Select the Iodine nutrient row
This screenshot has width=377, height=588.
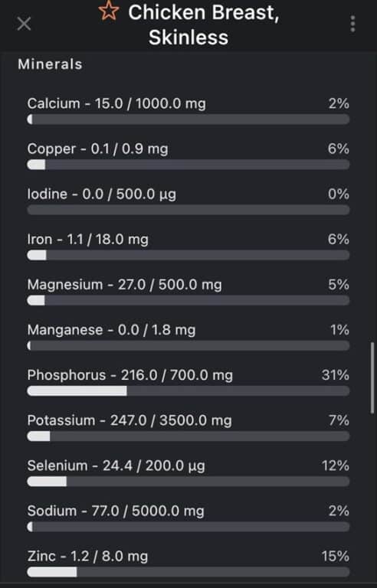(x=188, y=201)
